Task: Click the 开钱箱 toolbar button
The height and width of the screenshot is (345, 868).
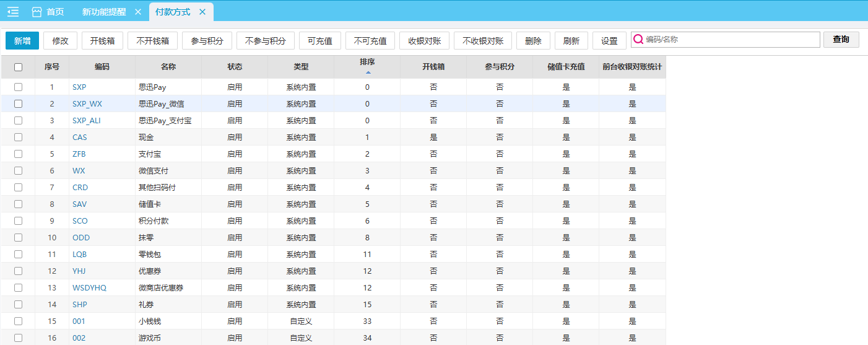Action: [x=102, y=41]
